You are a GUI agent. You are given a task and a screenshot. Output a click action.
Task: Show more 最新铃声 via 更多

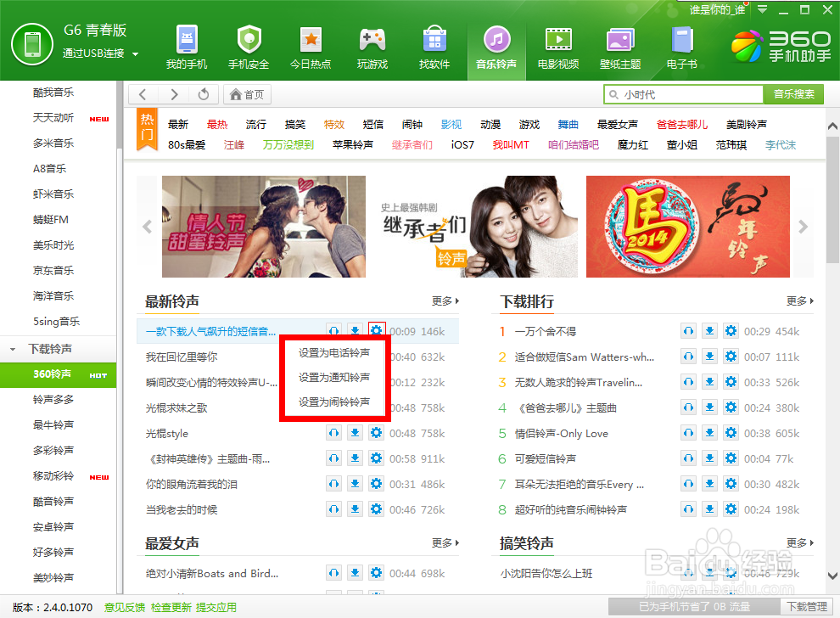pyautogui.click(x=445, y=301)
